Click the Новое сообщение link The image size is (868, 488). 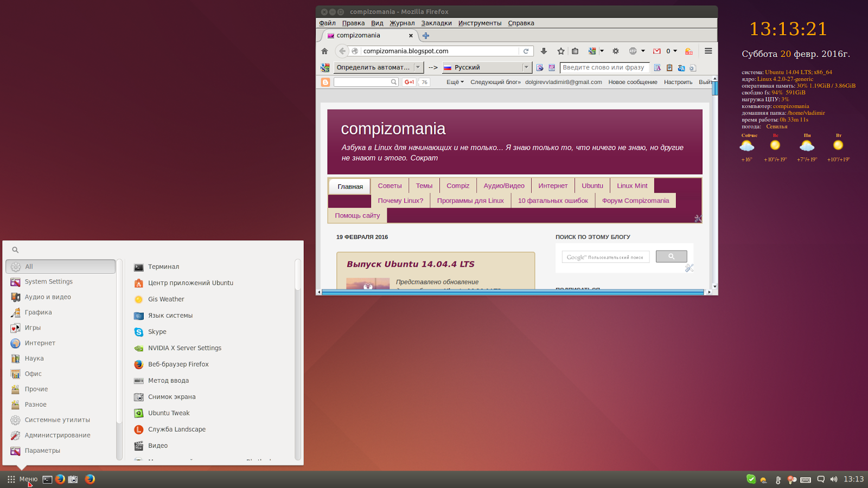pos(633,82)
